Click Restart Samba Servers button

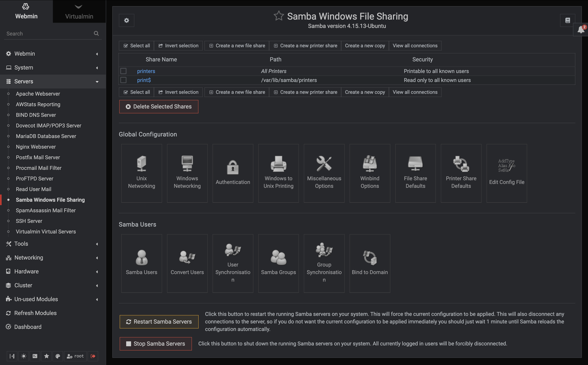159,322
